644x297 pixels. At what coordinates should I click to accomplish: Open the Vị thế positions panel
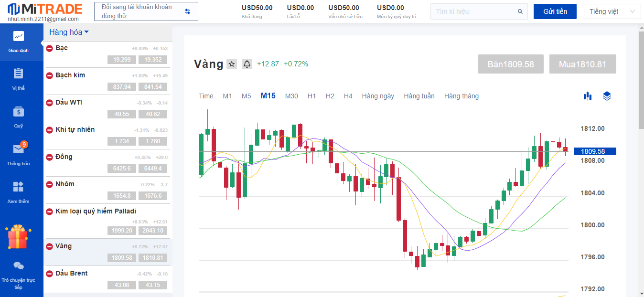pyautogui.click(x=19, y=78)
